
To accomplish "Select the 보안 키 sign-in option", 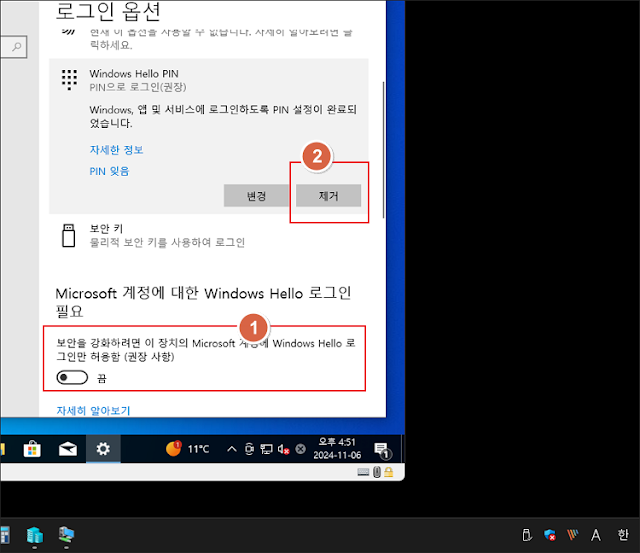I will pyautogui.click(x=209, y=236).
